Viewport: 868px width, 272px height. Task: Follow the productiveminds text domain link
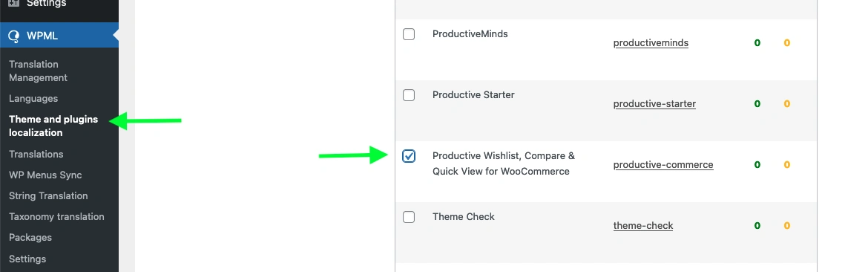[x=651, y=42]
